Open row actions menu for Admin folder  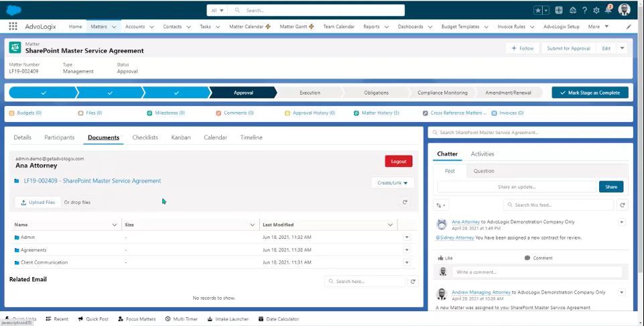point(406,237)
